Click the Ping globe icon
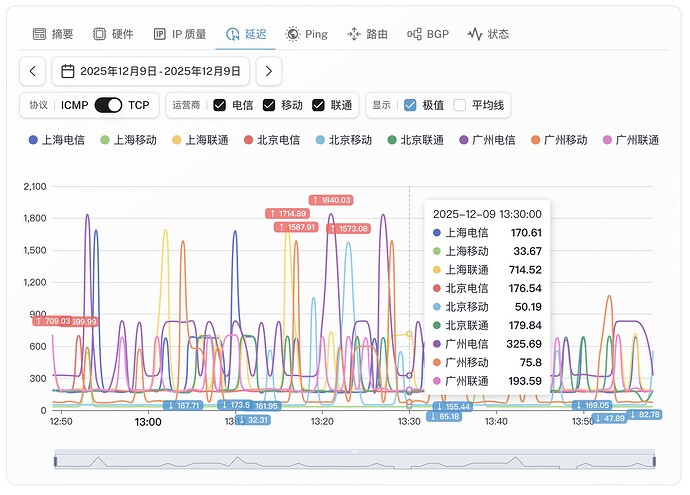This screenshot has height=495, width=690. click(x=293, y=34)
